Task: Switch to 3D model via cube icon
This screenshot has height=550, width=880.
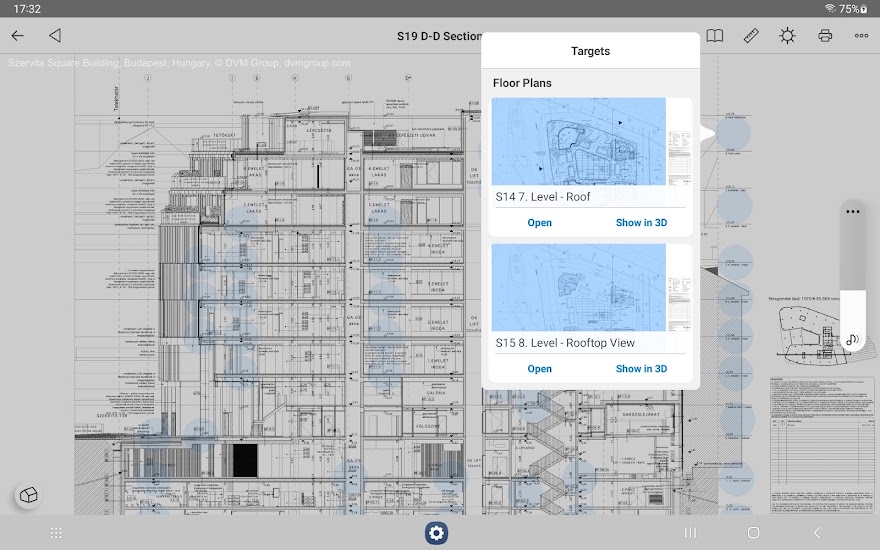Action: click(x=28, y=496)
